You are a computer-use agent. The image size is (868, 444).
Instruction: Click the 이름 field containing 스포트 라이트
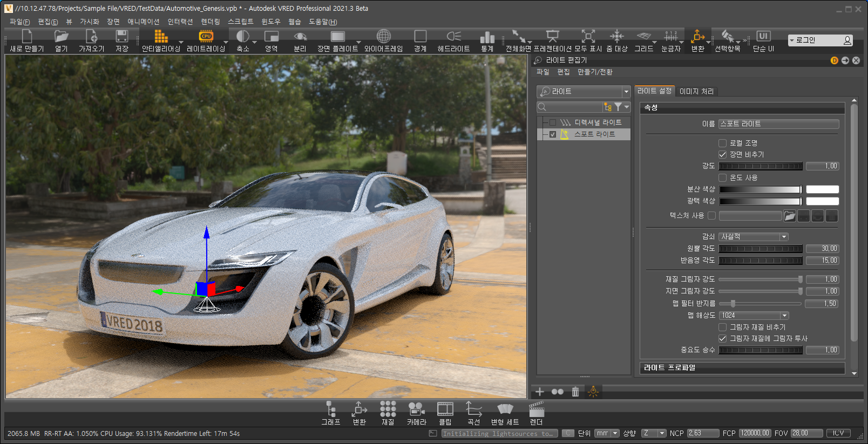coord(778,124)
